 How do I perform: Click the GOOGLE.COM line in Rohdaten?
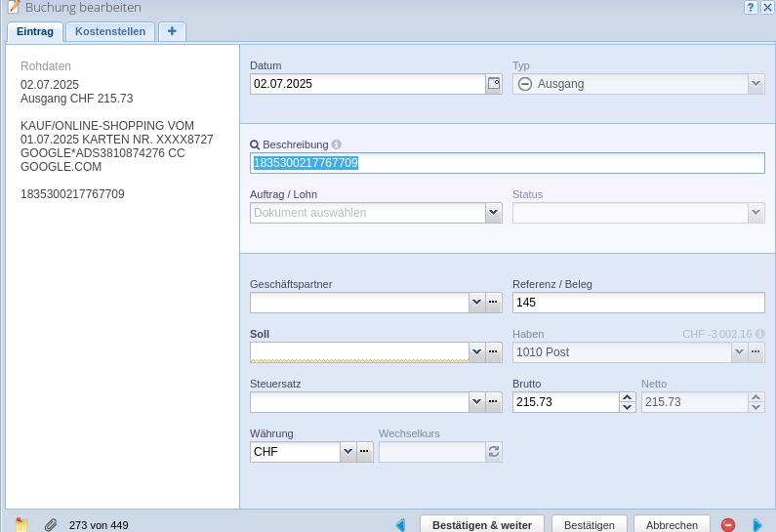click(61, 167)
